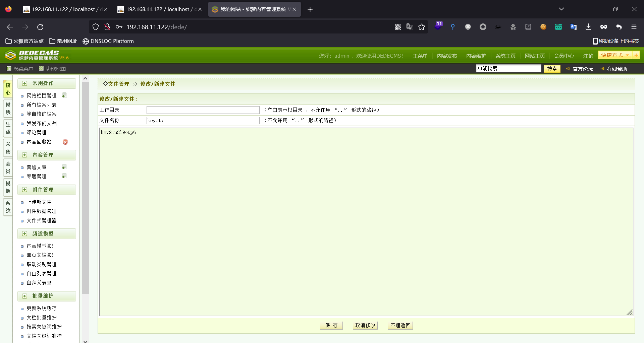Image resolution: width=644 pixels, height=343 pixels.
Task: Switch to the 模块 sidebar tab
Action: click(x=8, y=109)
